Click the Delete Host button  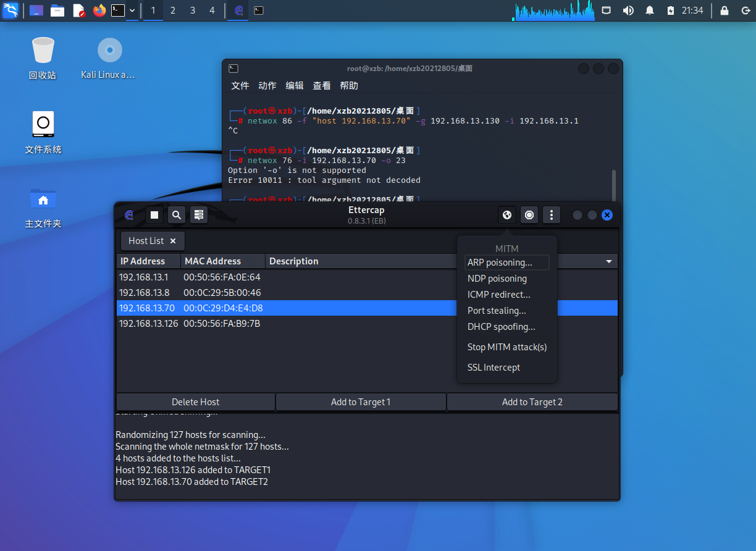196,402
